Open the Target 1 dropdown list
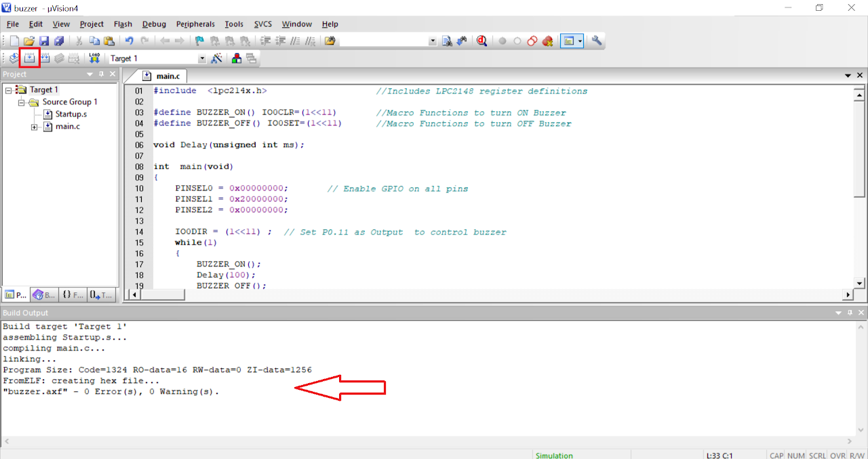Image resolution: width=868 pixels, height=459 pixels. (x=201, y=59)
